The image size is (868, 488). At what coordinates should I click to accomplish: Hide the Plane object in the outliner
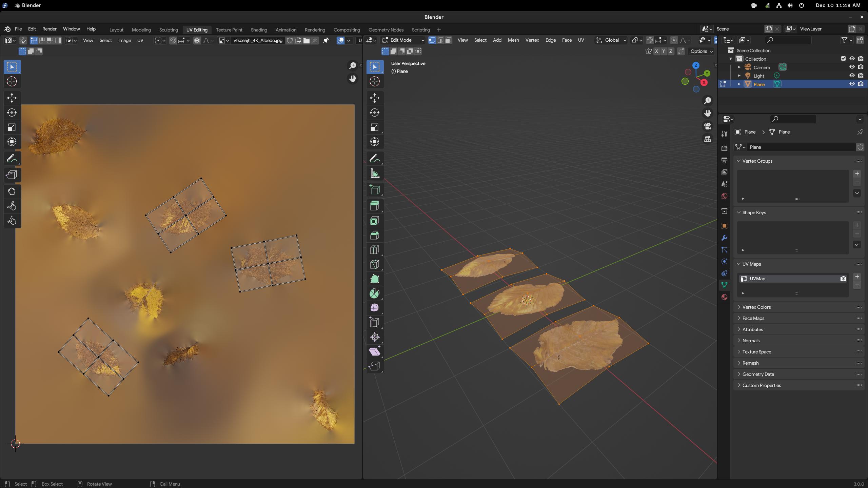pos(852,84)
